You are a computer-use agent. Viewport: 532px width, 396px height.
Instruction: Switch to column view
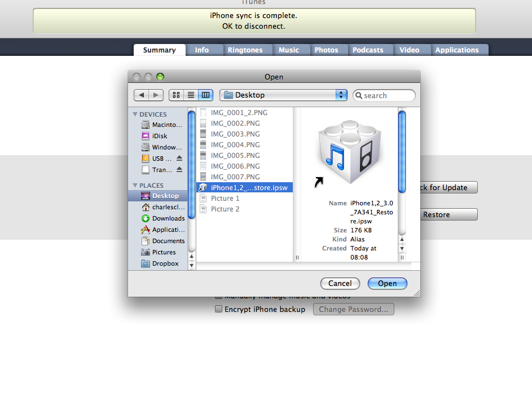(205, 95)
